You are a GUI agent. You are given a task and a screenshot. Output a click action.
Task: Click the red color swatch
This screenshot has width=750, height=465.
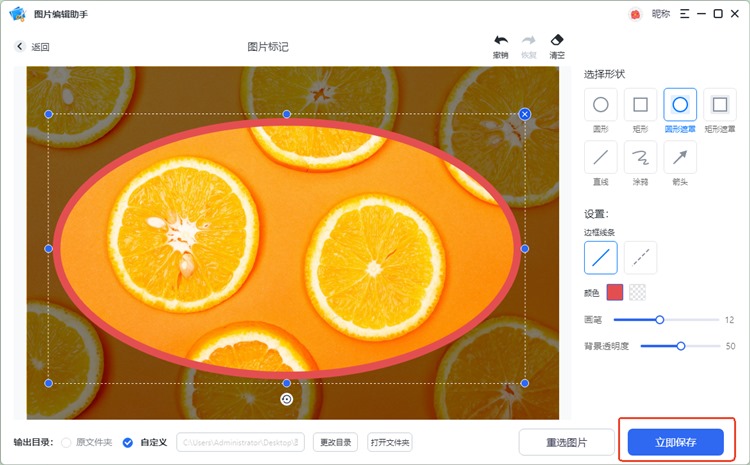point(615,292)
